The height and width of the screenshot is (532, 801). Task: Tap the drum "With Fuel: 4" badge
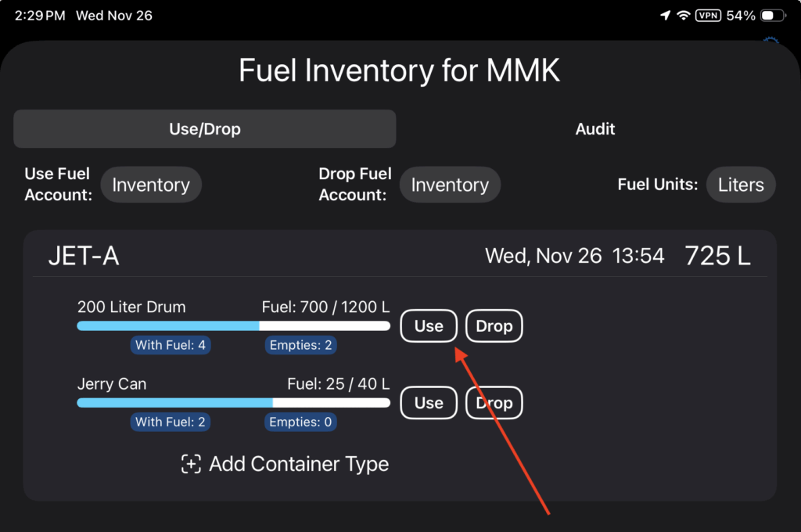171,345
